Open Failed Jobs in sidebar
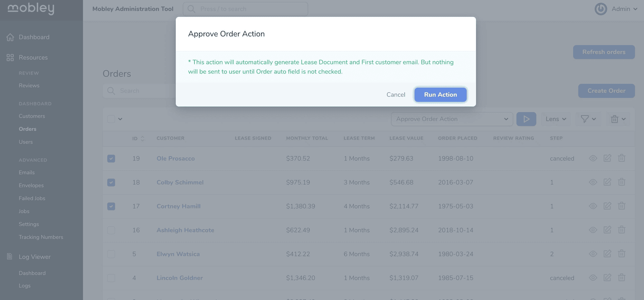Viewport: 644px width, 300px height. pos(32,198)
